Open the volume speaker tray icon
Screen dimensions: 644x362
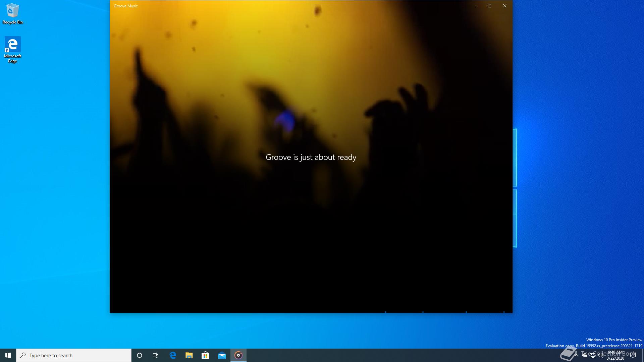601,356
